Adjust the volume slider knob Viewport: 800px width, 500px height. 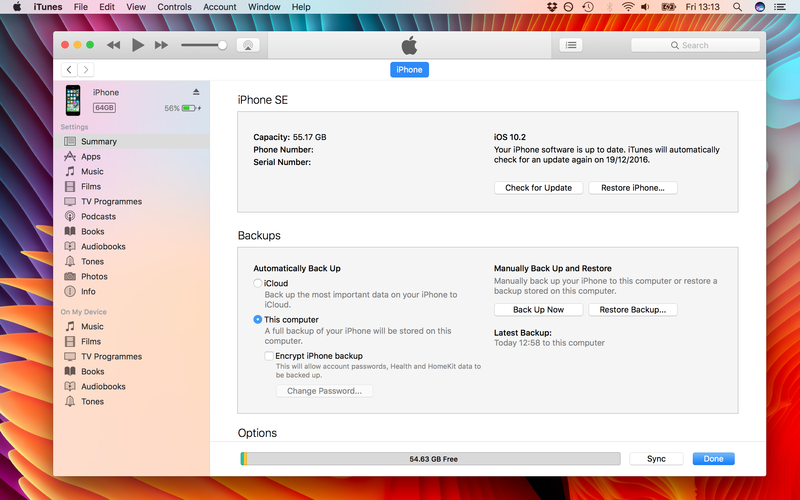tap(222, 45)
